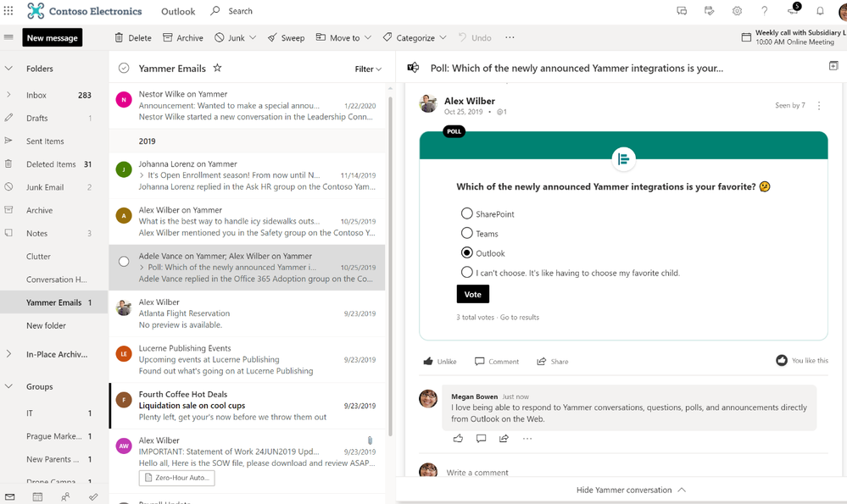847x504 pixels.
Task: Click the search magnifier icon
Action: pyautogui.click(x=215, y=11)
